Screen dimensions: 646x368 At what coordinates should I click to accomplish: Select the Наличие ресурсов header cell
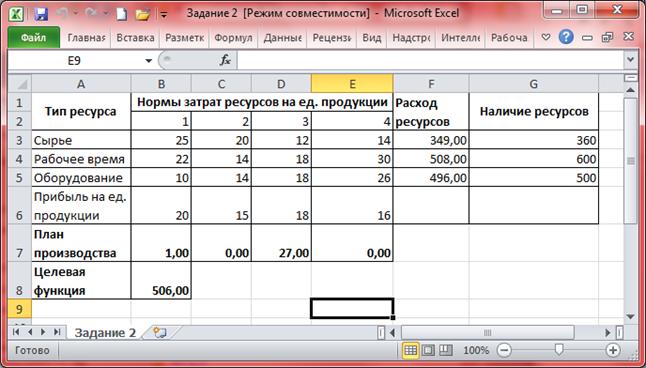[534, 111]
